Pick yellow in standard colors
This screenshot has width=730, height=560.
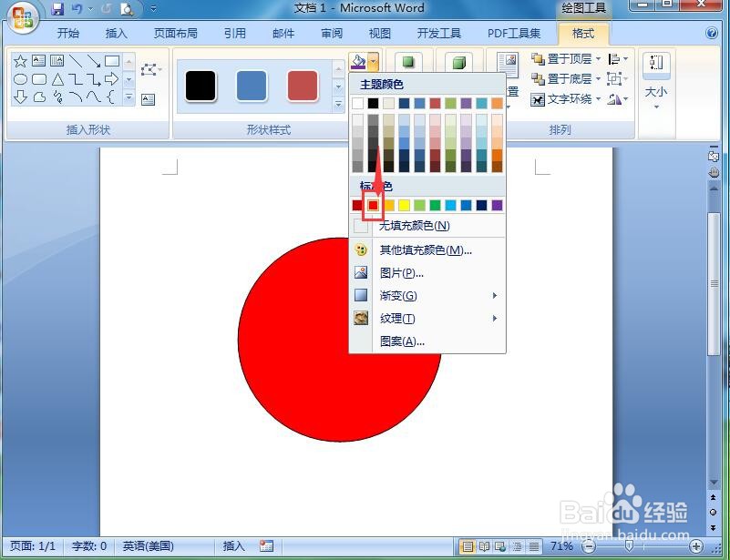click(404, 205)
